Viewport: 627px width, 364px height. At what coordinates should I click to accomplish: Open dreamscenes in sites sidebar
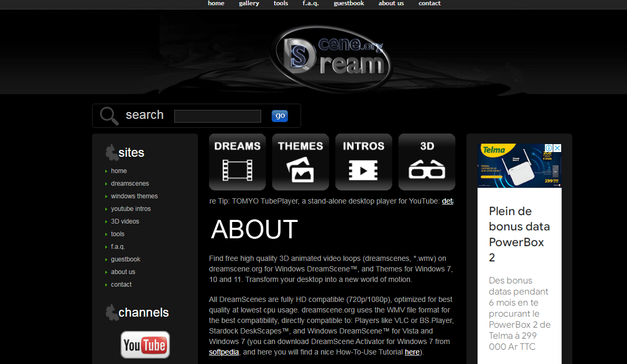(130, 184)
